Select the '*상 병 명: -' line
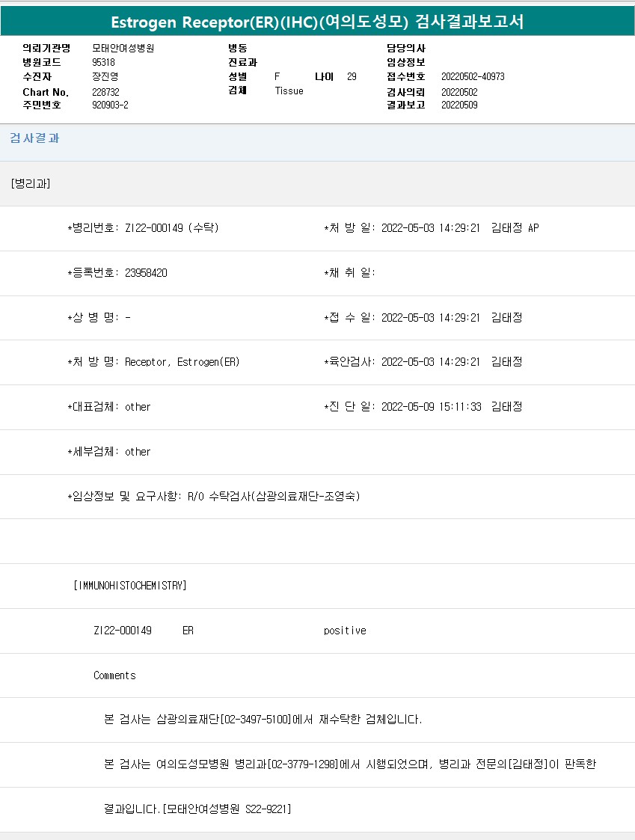The width and height of the screenshot is (635, 840). click(x=99, y=318)
